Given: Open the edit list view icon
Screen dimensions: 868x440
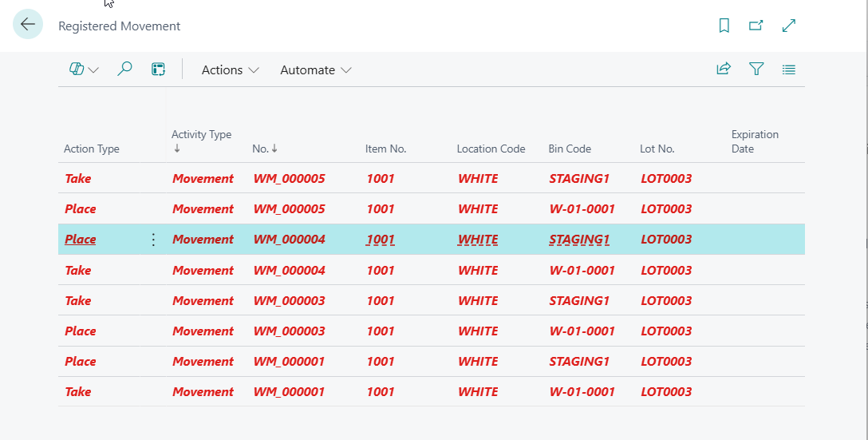Looking at the screenshot, I should tap(158, 69).
